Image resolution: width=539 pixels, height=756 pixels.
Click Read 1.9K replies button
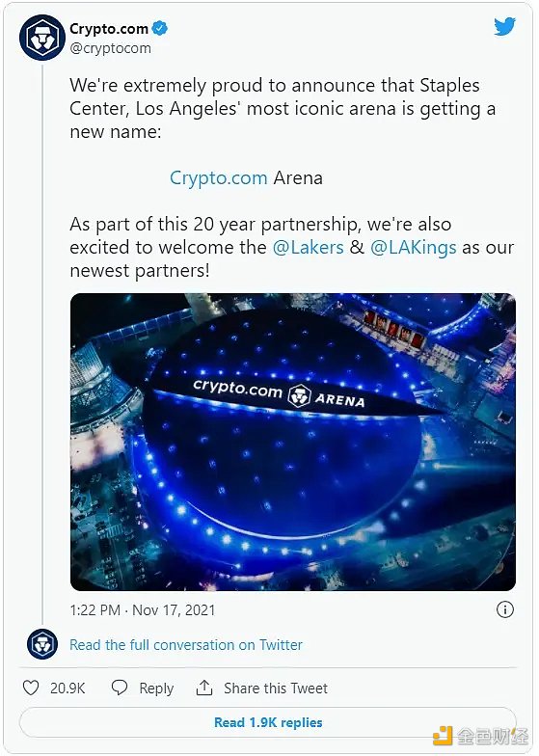pyautogui.click(x=268, y=722)
